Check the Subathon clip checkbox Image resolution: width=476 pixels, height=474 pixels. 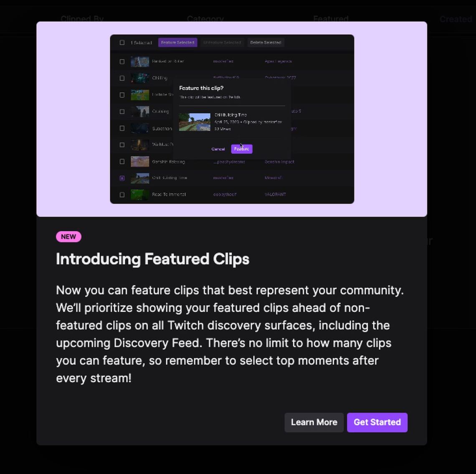[x=122, y=128]
